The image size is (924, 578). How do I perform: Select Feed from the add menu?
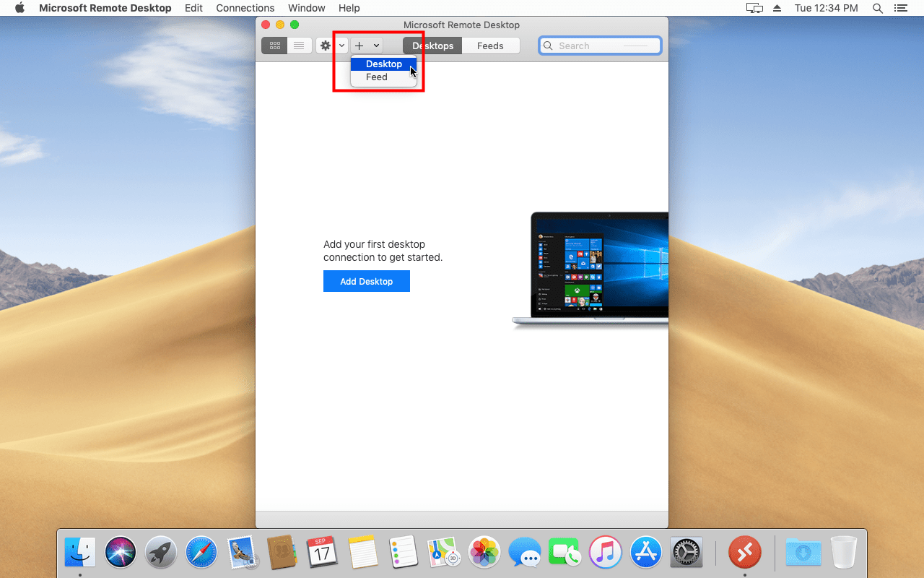(376, 77)
